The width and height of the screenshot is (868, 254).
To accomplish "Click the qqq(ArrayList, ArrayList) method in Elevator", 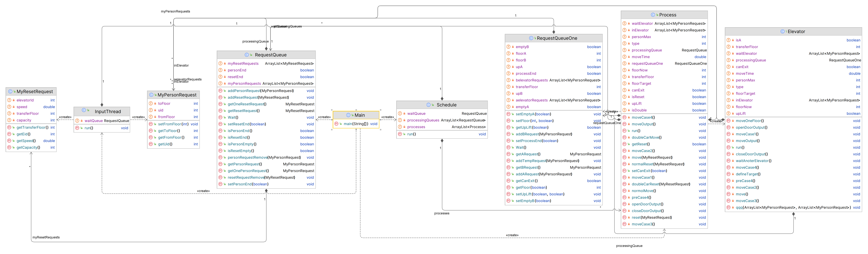I will [x=793, y=208].
